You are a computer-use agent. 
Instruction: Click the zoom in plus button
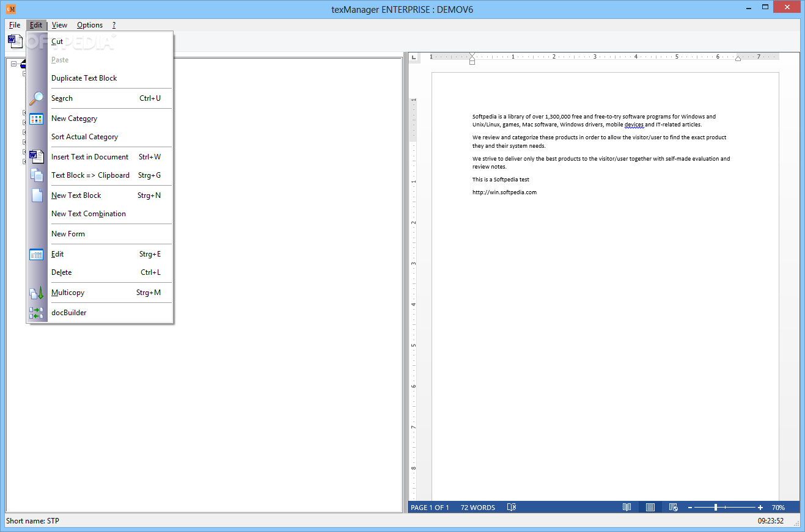(x=760, y=508)
